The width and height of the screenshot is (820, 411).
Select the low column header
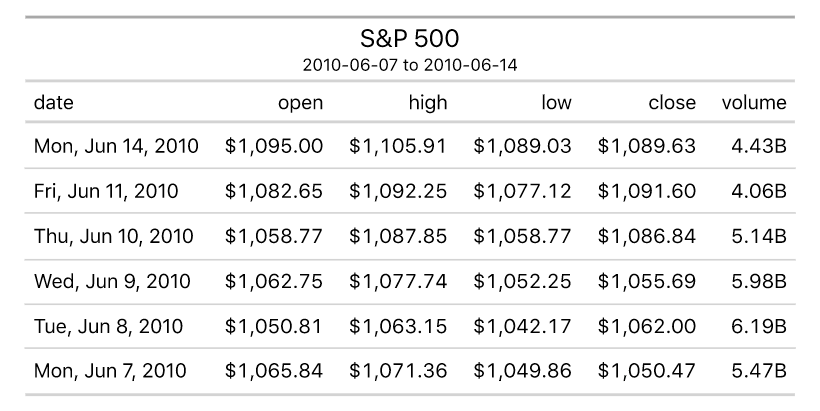pyautogui.click(x=556, y=102)
